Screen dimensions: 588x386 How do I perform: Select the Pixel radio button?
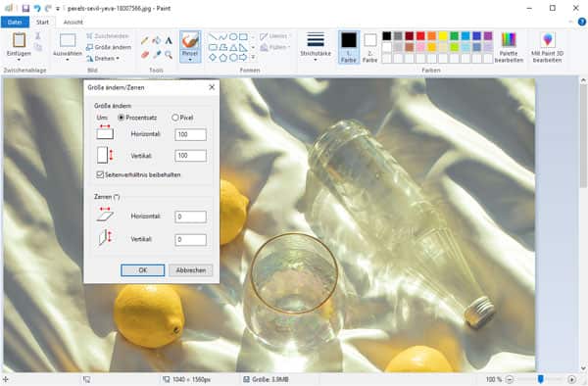coord(174,118)
